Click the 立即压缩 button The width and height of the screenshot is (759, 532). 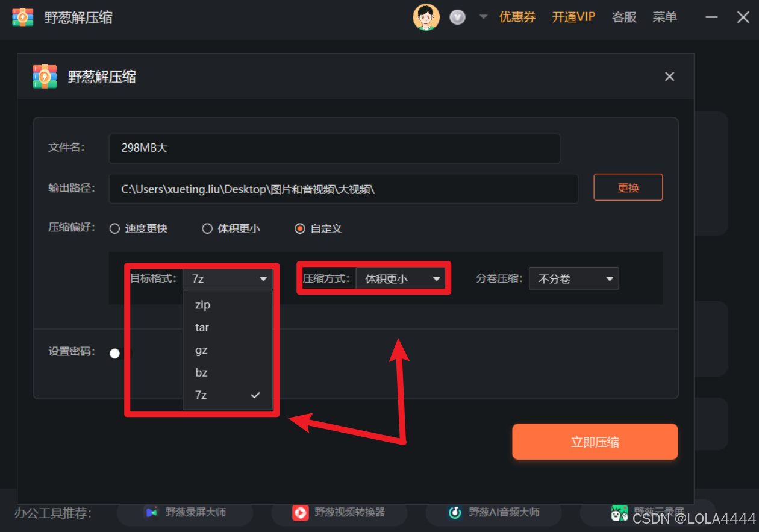point(595,442)
